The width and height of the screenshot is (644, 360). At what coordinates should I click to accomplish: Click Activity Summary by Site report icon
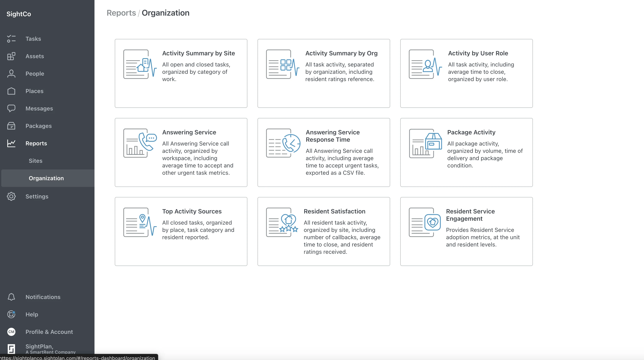[x=140, y=64]
